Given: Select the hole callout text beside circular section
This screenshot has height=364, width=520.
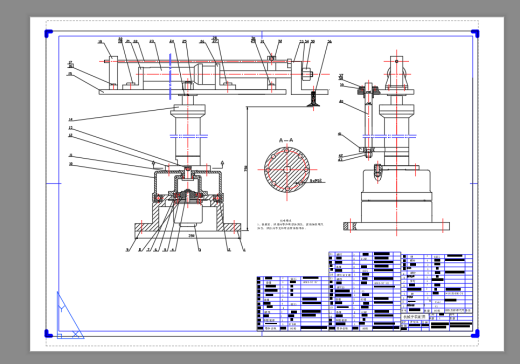Looking at the screenshot, I should click(x=317, y=181).
